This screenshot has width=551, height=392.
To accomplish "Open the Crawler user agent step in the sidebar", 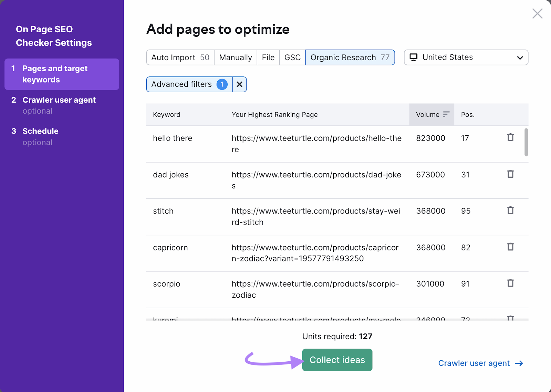I will click(x=62, y=105).
